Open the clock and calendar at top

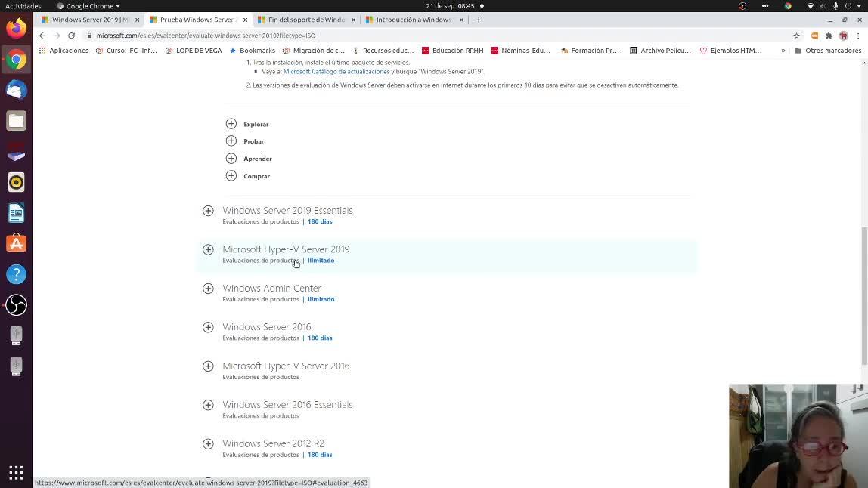(x=450, y=6)
